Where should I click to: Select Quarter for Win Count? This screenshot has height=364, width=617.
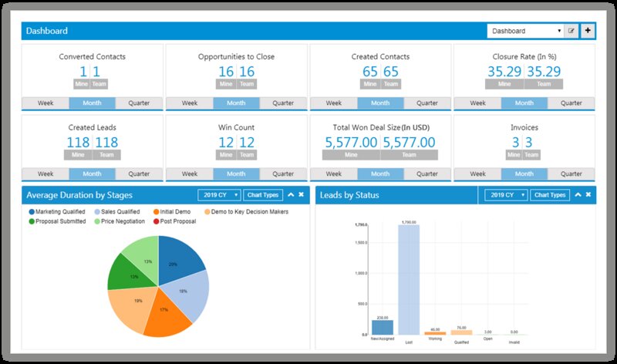282,174
